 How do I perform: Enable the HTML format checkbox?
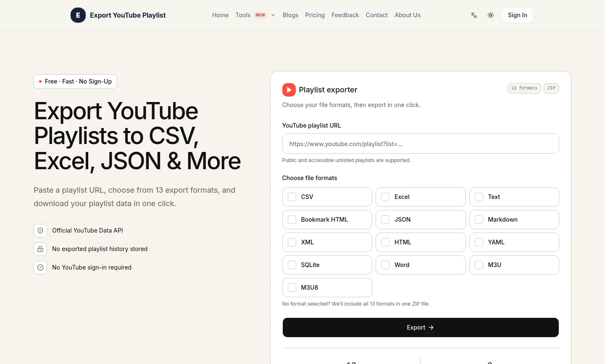tap(385, 242)
